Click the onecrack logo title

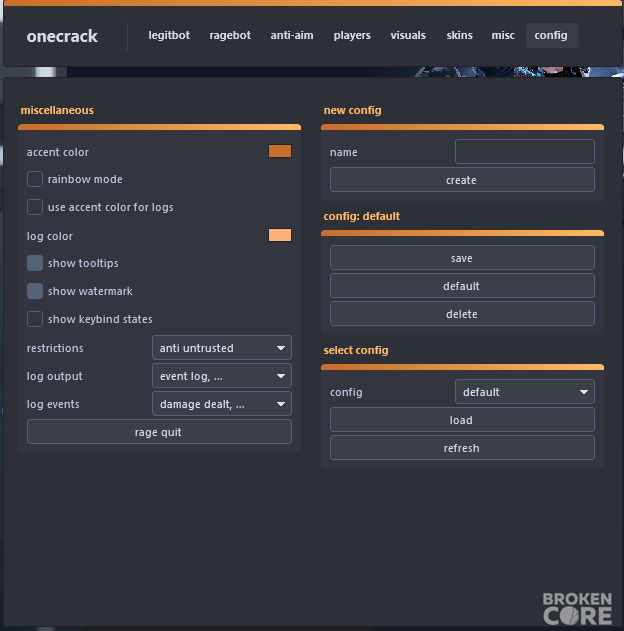[62, 36]
